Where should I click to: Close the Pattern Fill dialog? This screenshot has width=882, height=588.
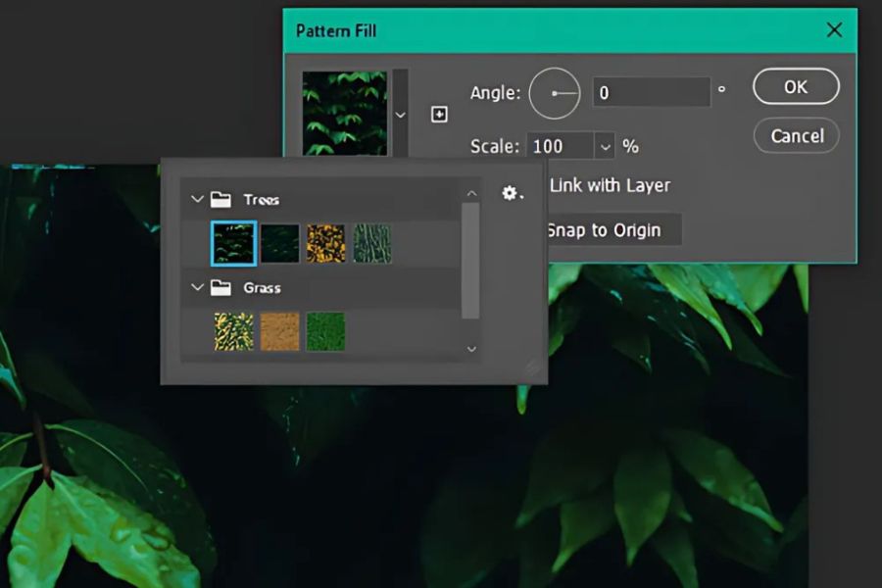pyautogui.click(x=834, y=30)
